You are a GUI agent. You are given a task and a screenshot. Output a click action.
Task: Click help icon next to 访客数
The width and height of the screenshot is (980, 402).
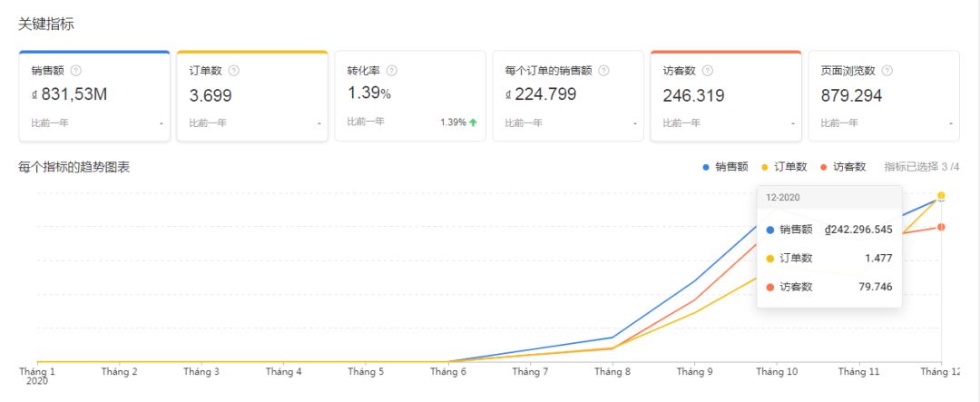[x=707, y=71]
